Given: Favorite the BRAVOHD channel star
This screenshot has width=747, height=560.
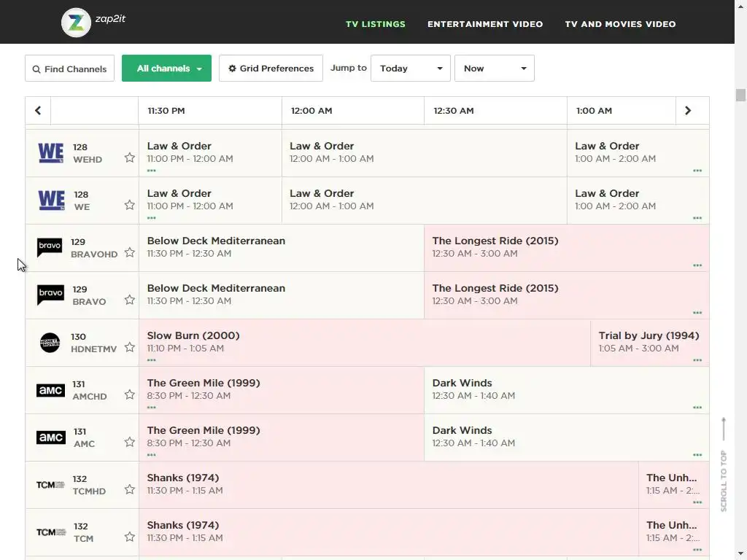Looking at the screenshot, I should (x=130, y=252).
